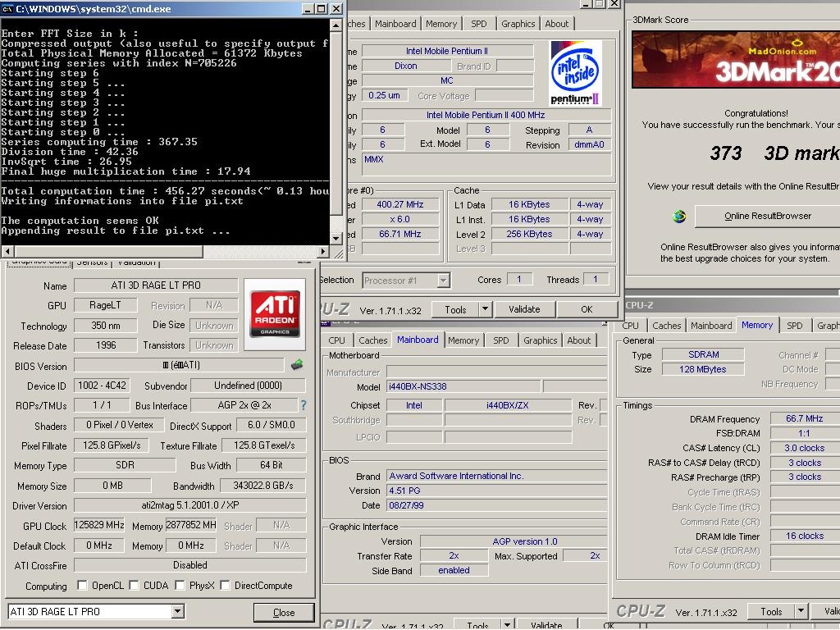Open the ATI 3D RAGE LT PRO card dropdown
Screen dimensions: 840x630
[x=178, y=611]
